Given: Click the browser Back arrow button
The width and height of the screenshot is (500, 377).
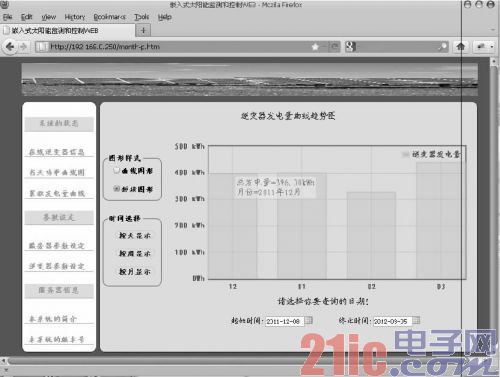Looking at the screenshot, I should (x=10, y=47).
